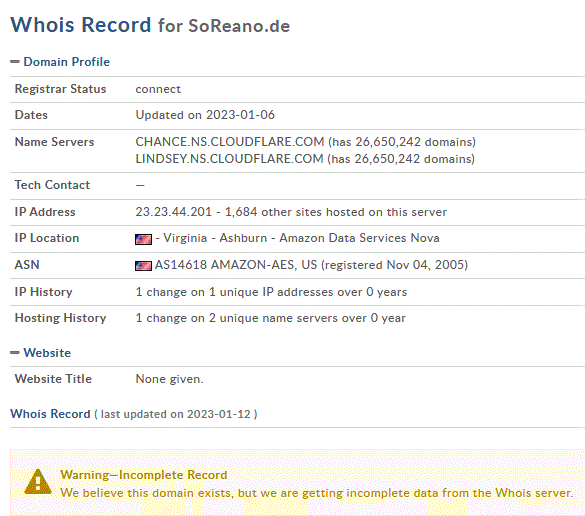This screenshot has width=585, height=516.
Task: Click the IP History change details
Action: point(271,292)
